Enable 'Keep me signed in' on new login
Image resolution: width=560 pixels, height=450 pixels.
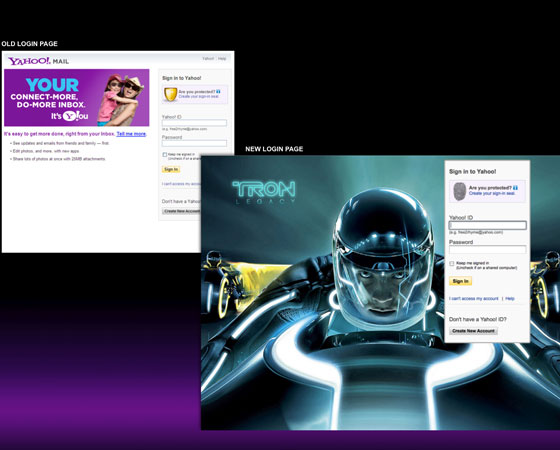(x=452, y=264)
